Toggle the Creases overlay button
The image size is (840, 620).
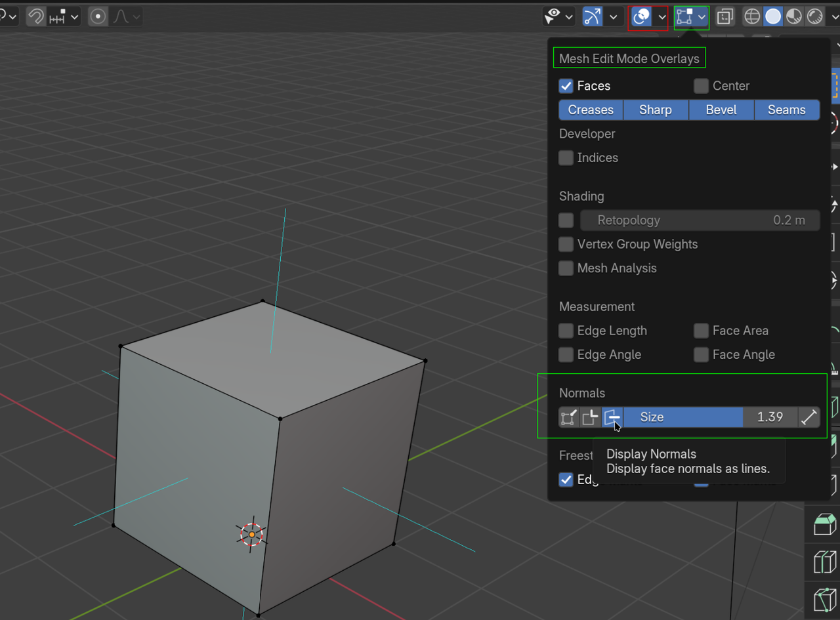click(x=591, y=110)
